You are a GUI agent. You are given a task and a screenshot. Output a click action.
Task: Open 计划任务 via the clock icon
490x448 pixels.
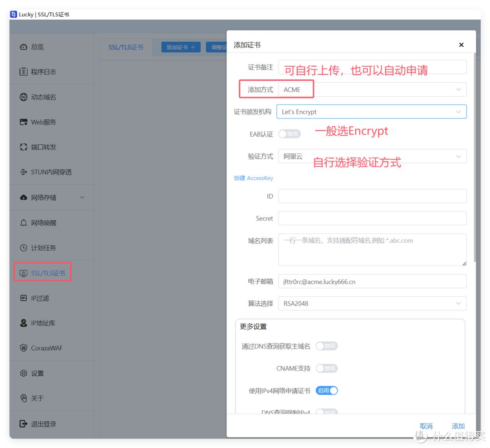tap(24, 248)
